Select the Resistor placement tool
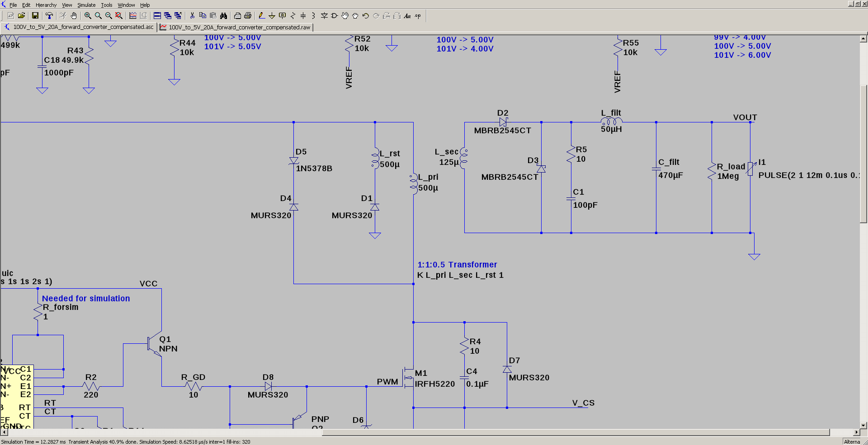The image size is (868, 445). 293,16
